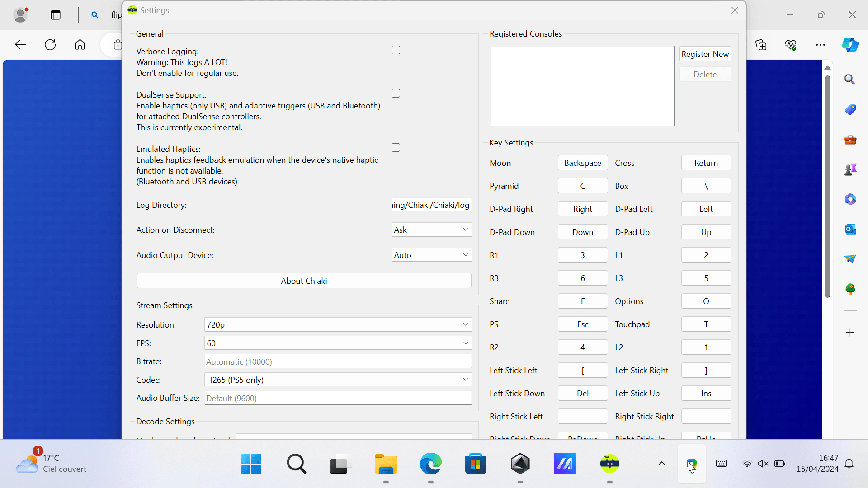Open the Copilot icon in Edge
868x488 pixels.
[x=850, y=45]
